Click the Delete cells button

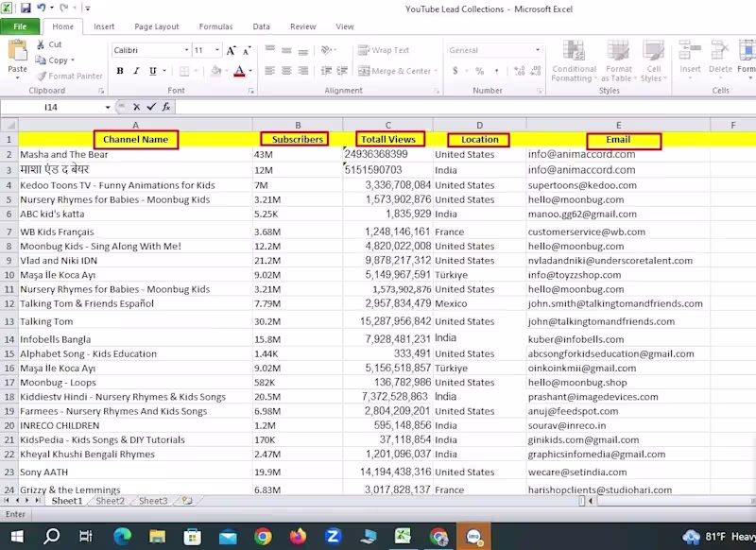point(720,59)
